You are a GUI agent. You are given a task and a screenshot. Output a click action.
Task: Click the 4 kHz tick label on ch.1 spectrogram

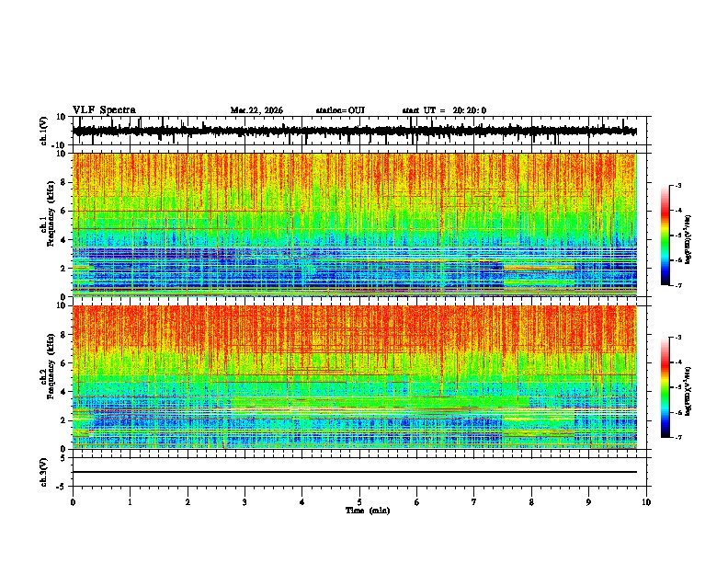pyautogui.click(x=63, y=240)
